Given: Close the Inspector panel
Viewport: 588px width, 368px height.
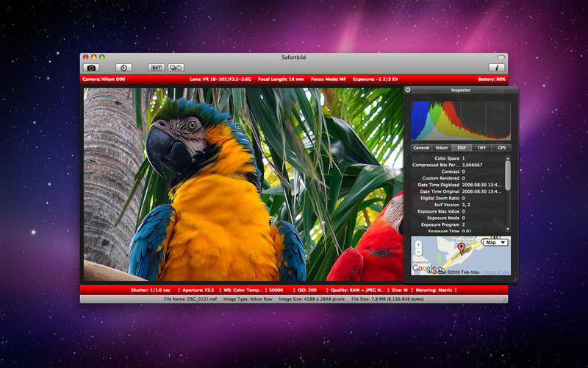Looking at the screenshot, I should click(x=408, y=90).
